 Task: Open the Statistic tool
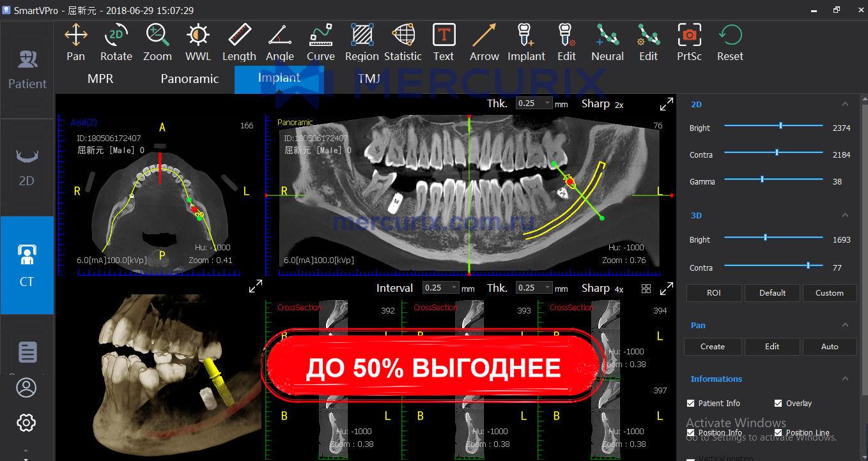[x=403, y=42]
